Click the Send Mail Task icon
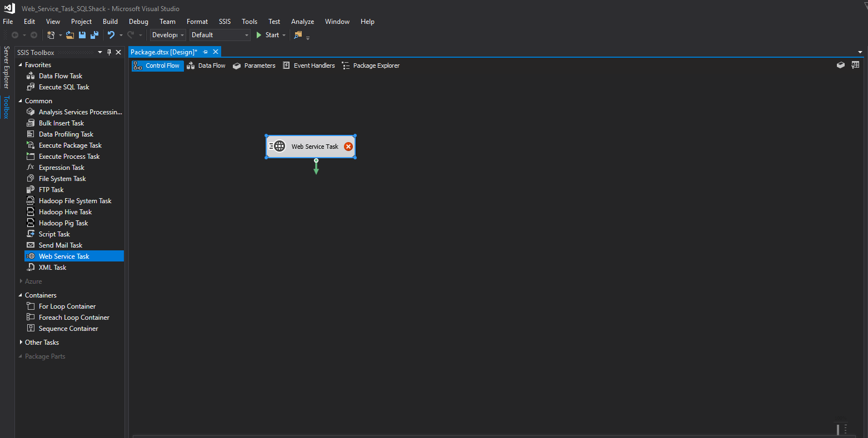The height and width of the screenshot is (438, 868). [x=31, y=245]
